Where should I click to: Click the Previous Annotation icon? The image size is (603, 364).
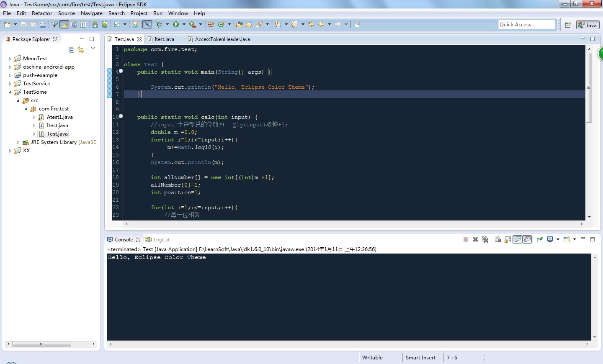click(294, 24)
